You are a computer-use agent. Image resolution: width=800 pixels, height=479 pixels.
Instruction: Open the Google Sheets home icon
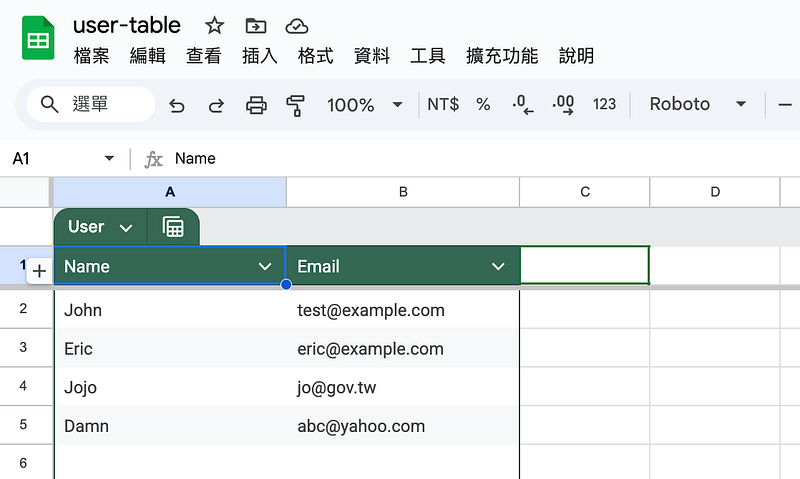[x=38, y=38]
